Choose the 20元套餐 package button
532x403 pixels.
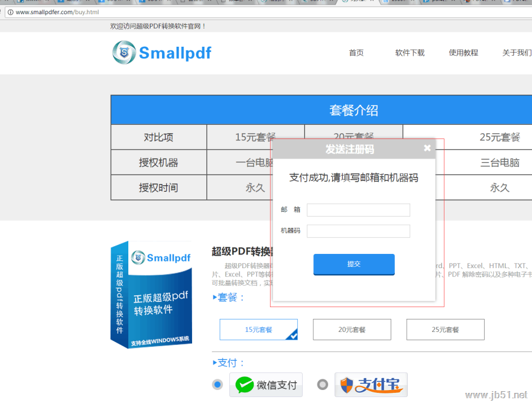352,330
